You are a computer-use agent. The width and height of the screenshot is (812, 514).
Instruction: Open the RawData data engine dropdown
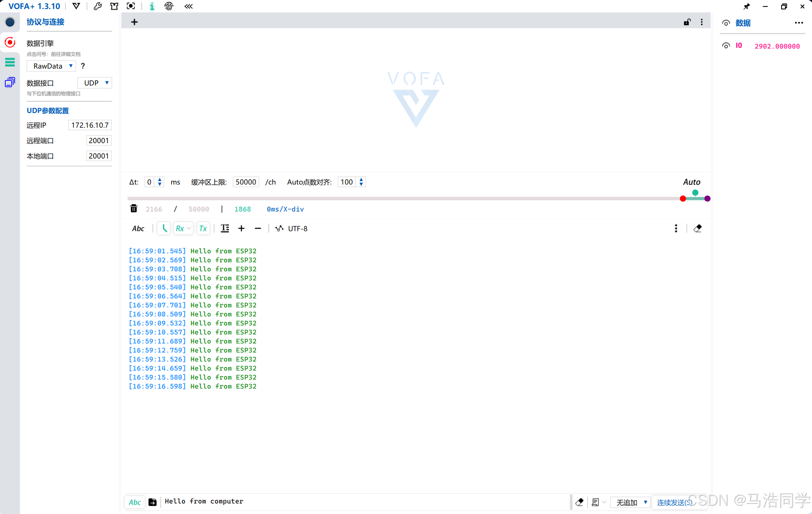[52, 66]
